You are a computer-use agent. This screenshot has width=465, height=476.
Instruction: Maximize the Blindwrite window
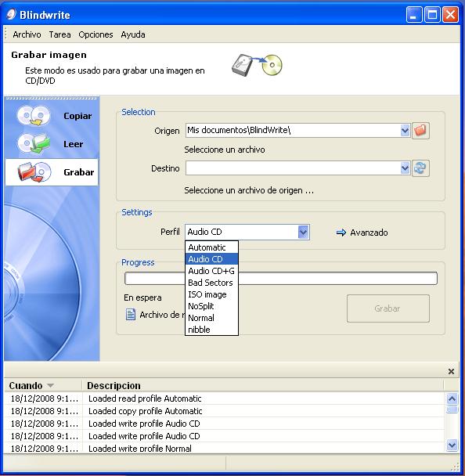[432, 15]
